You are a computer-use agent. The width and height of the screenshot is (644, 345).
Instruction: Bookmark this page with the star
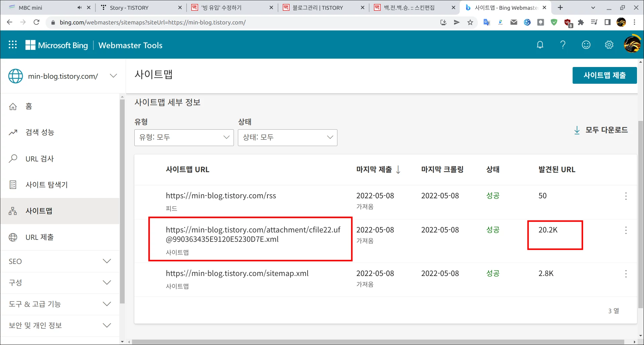(470, 22)
